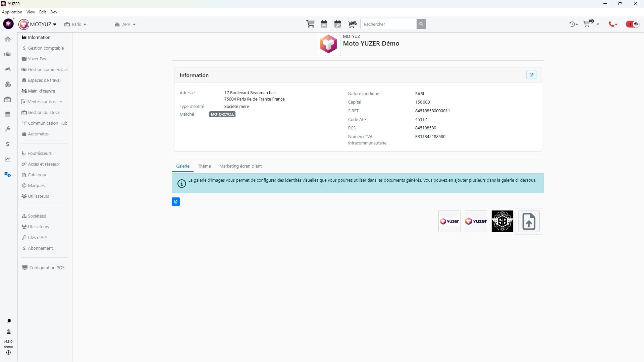Click the home icon in the left rail
Viewport: 644px width, 362px height.
8,39
